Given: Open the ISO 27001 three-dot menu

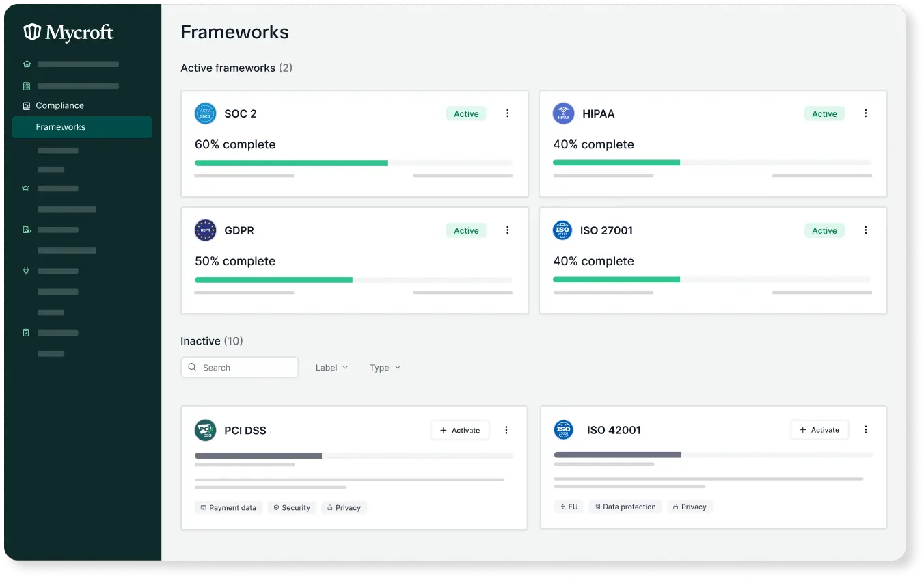Looking at the screenshot, I should 865,230.
